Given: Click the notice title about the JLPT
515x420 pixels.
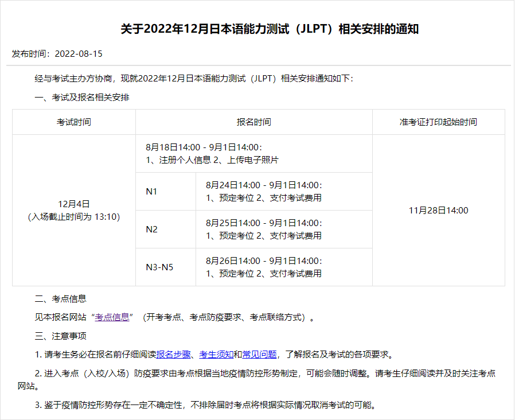Looking at the screenshot, I should tap(270, 29).
